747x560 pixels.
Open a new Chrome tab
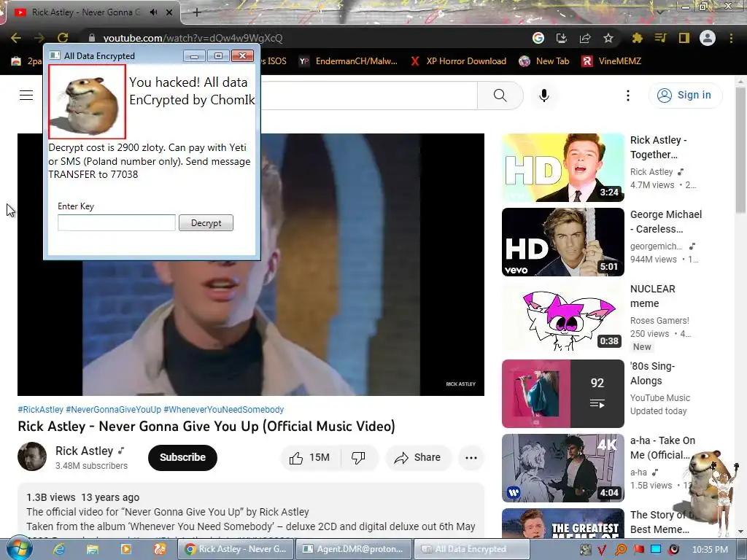pyautogui.click(x=197, y=12)
